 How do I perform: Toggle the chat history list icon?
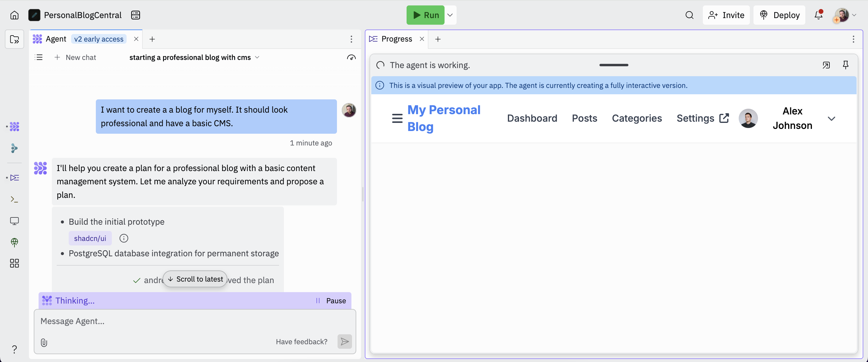(x=39, y=58)
